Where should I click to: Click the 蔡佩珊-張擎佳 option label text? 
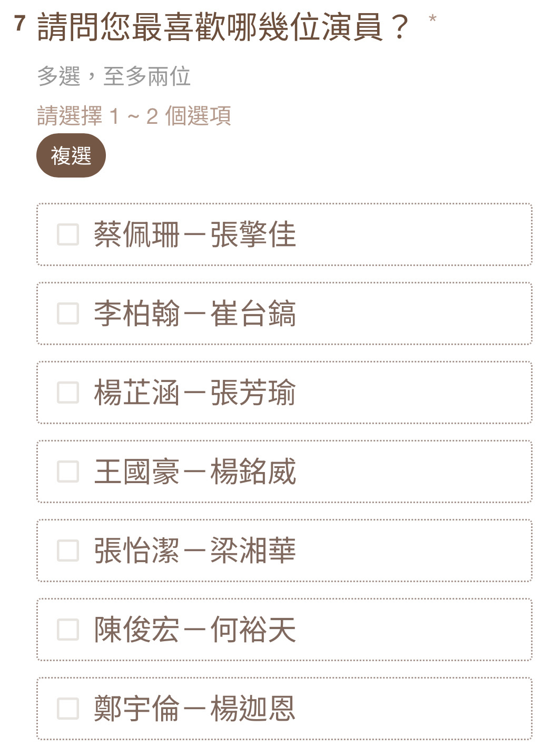(195, 234)
